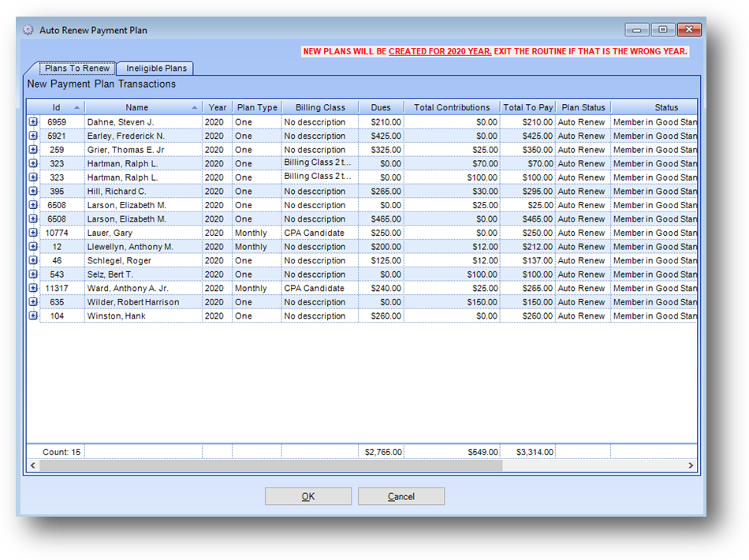Click the Plan Status column header
Image resolution: width=749 pixels, height=560 pixels.
(x=583, y=107)
